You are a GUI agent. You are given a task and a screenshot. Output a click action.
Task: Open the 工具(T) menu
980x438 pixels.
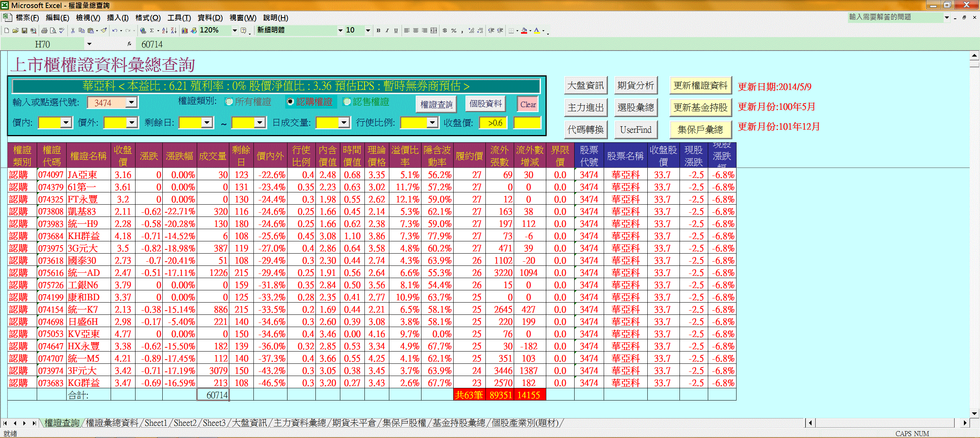(179, 18)
